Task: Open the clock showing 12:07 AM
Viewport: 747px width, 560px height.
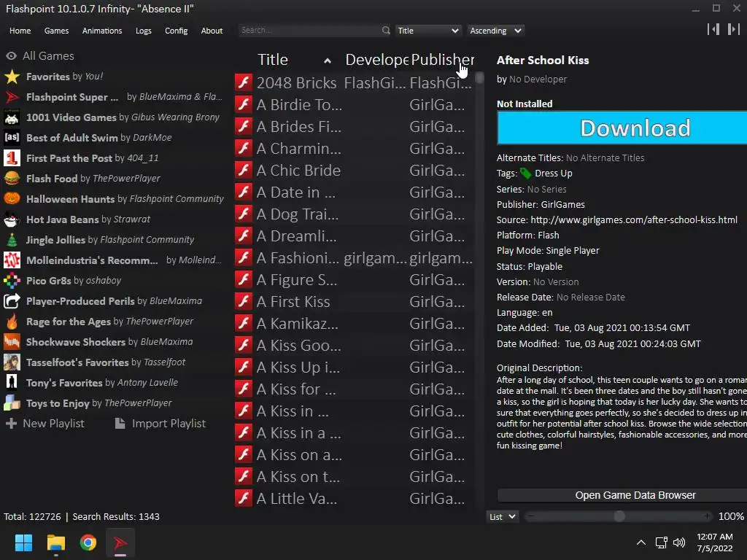Action: tap(715, 542)
